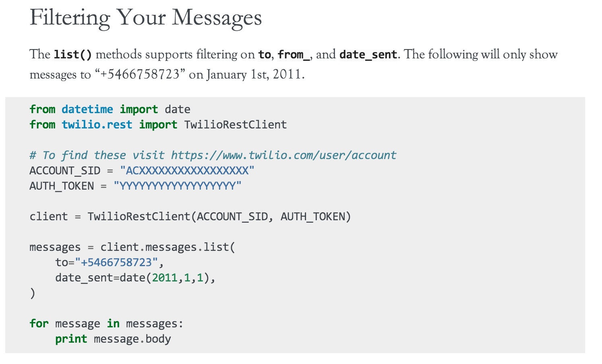Click 'datetime' module name in code

click(x=87, y=110)
